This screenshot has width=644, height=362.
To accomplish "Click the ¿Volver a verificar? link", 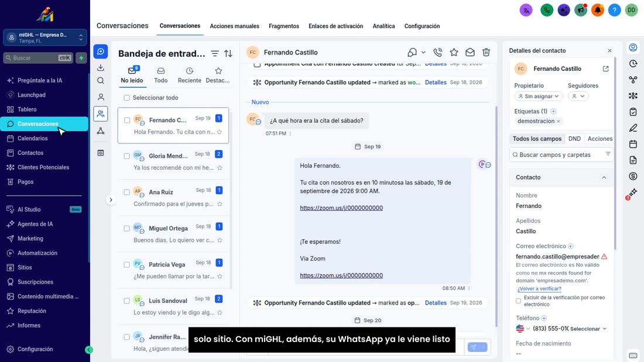I will click(539, 288).
